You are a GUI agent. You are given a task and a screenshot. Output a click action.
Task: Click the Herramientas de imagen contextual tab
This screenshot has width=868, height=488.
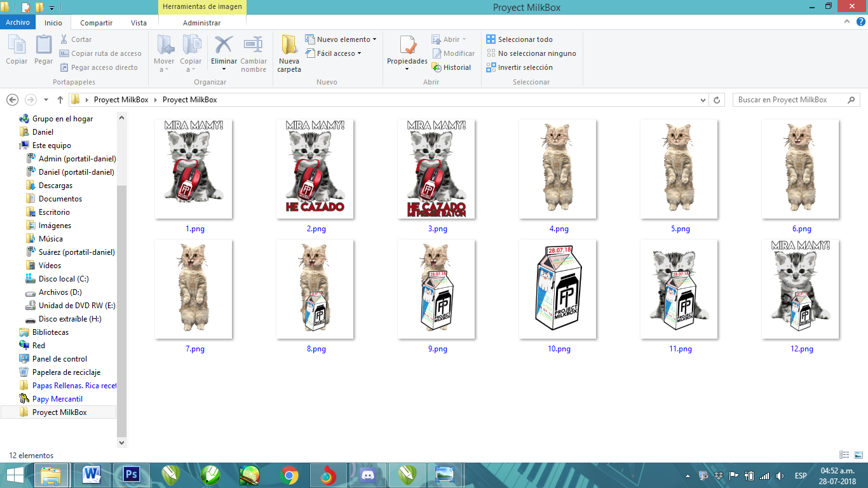coord(201,7)
